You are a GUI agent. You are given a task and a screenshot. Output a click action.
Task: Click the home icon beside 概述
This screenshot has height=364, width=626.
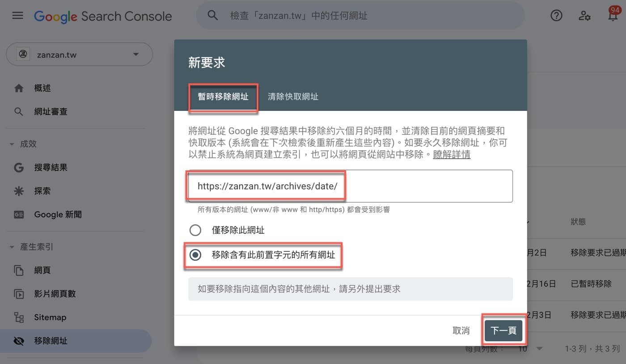point(19,89)
